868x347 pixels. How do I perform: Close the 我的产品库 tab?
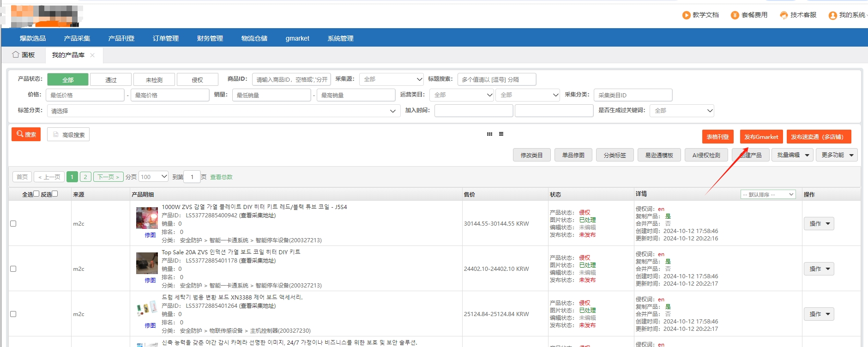[x=92, y=55]
